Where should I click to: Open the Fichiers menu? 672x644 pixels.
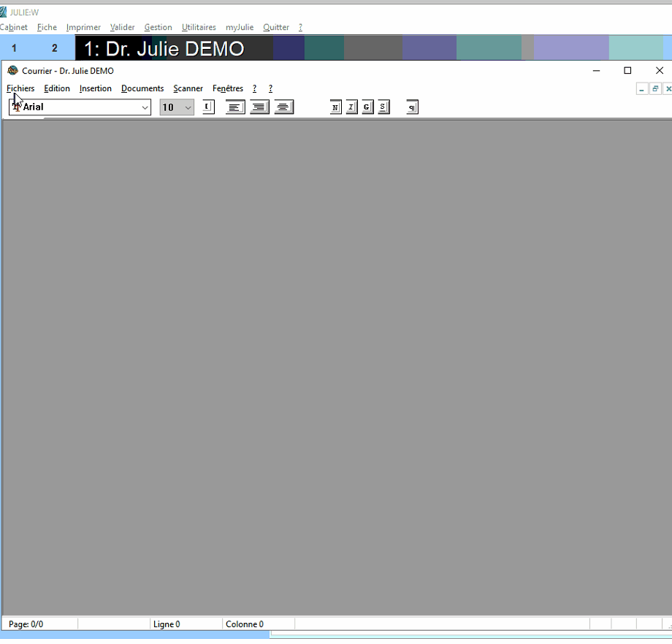20,88
